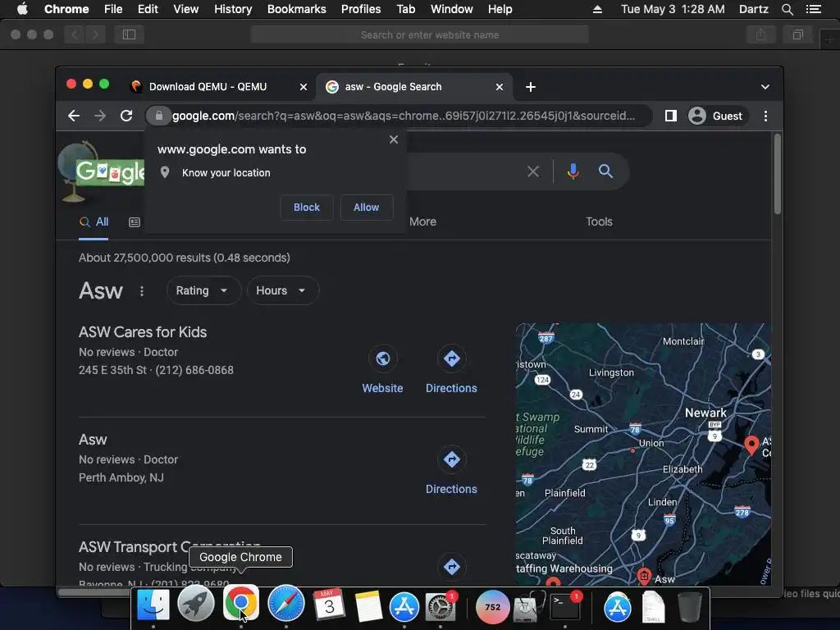Open more options next to Asw heading

tap(141, 291)
